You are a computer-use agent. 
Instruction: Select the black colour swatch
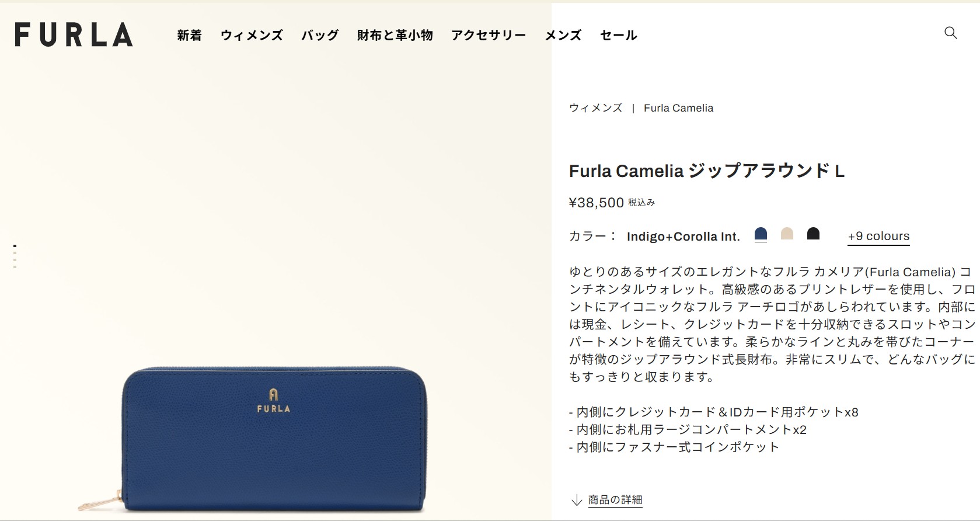click(x=813, y=234)
